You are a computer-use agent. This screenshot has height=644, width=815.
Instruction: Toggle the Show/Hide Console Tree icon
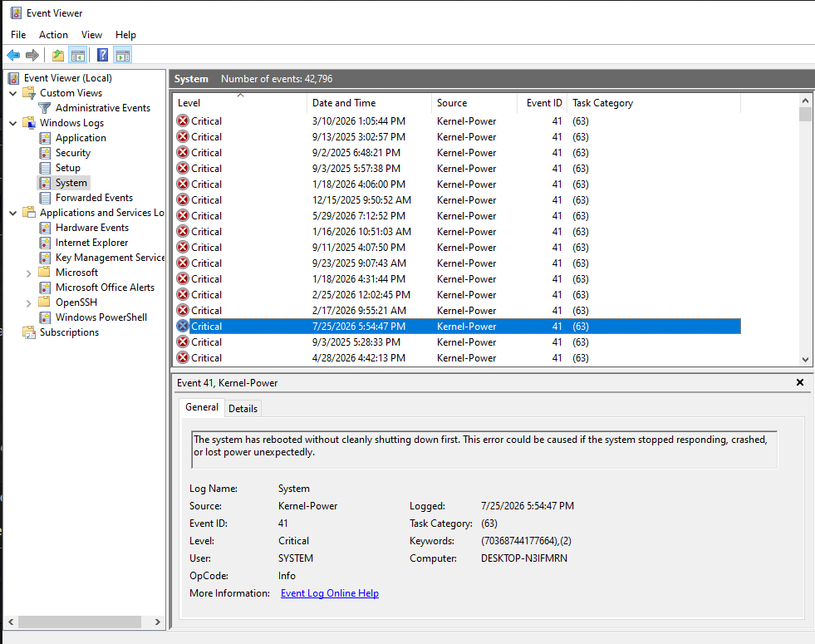78,55
